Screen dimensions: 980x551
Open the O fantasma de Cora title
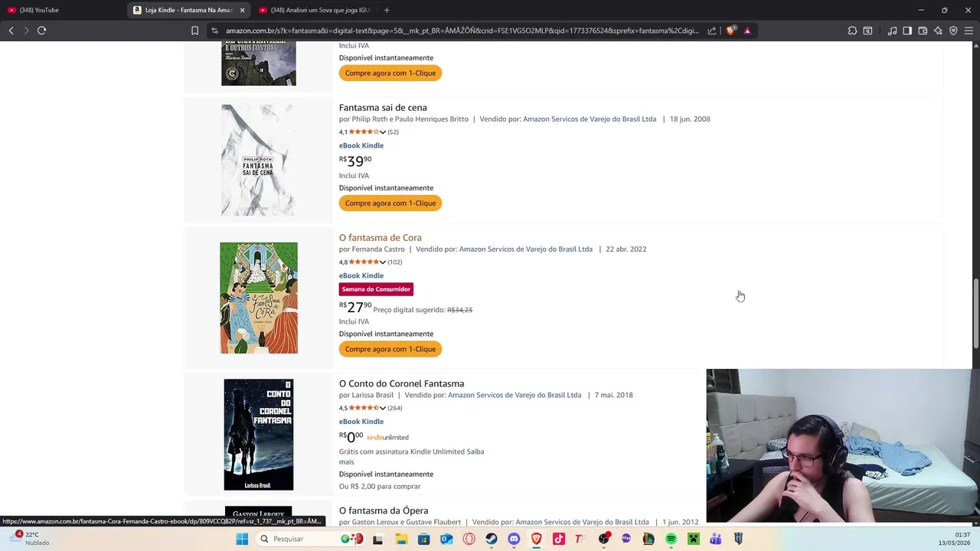coord(380,237)
